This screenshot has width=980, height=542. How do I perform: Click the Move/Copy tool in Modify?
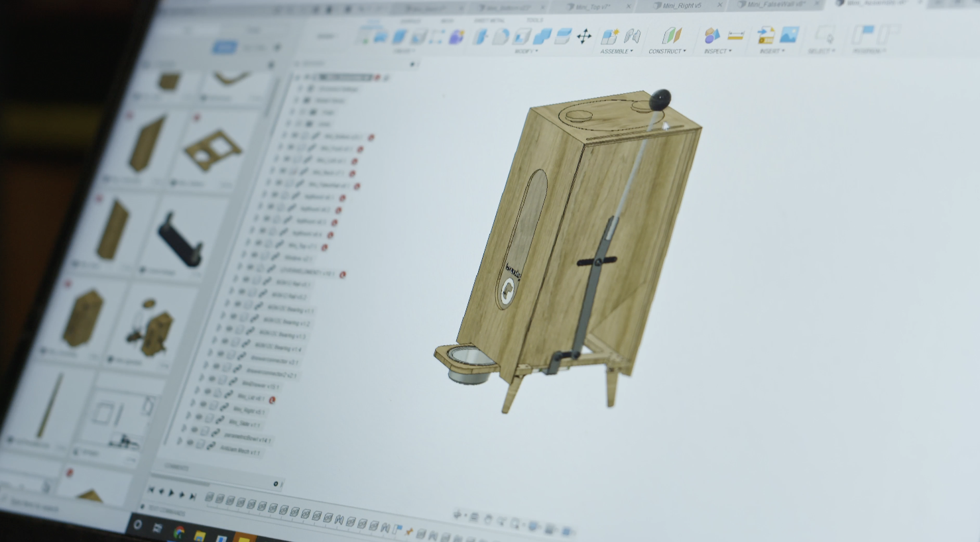click(x=583, y=36)
